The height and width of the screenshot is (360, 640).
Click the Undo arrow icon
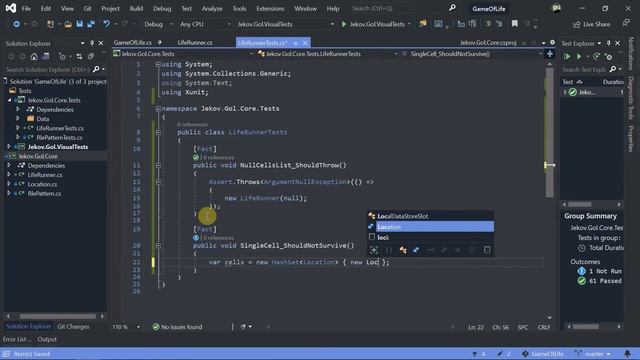106,24
